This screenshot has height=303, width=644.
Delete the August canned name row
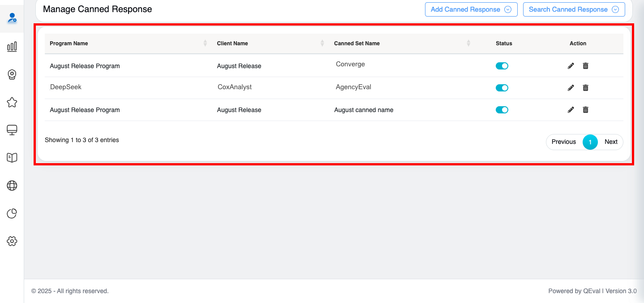pyautogui.click(x=585, y=110)
